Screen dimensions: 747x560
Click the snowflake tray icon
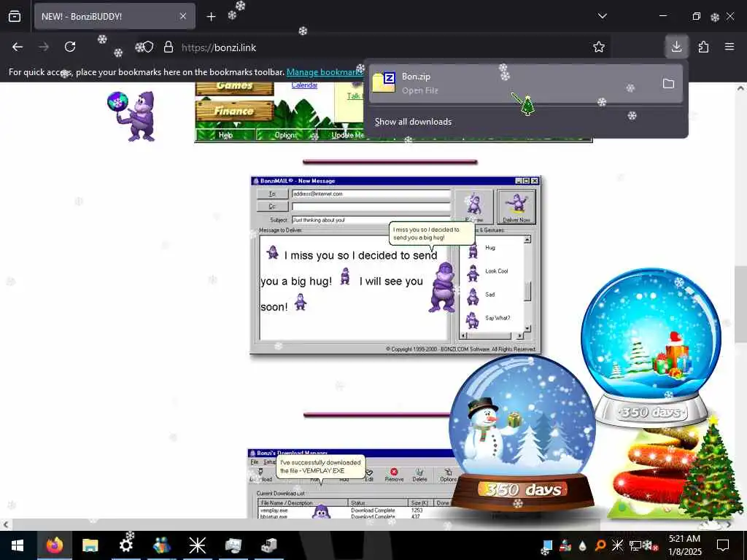[617, 545]
